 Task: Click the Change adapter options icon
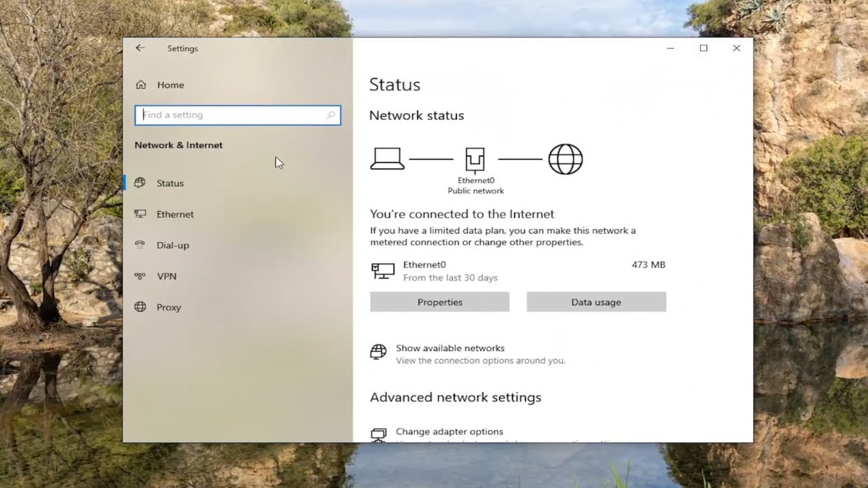pos(378,434)
